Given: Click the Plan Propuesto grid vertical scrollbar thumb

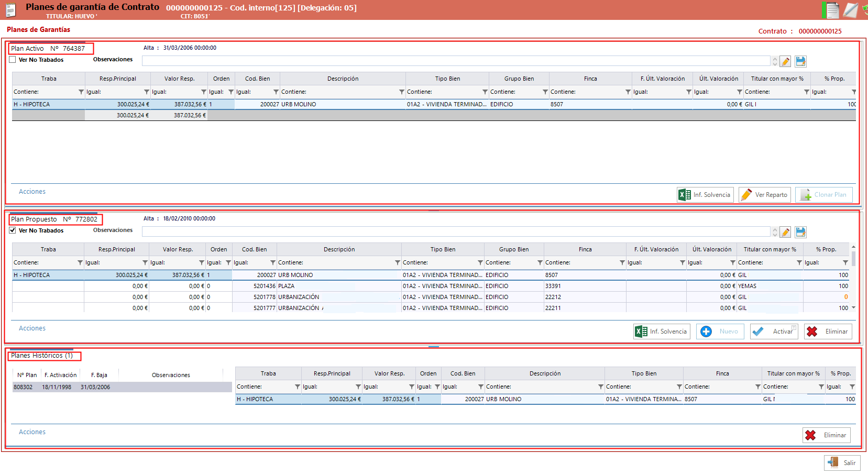Looking at the screenshot, I should point(853,259).
